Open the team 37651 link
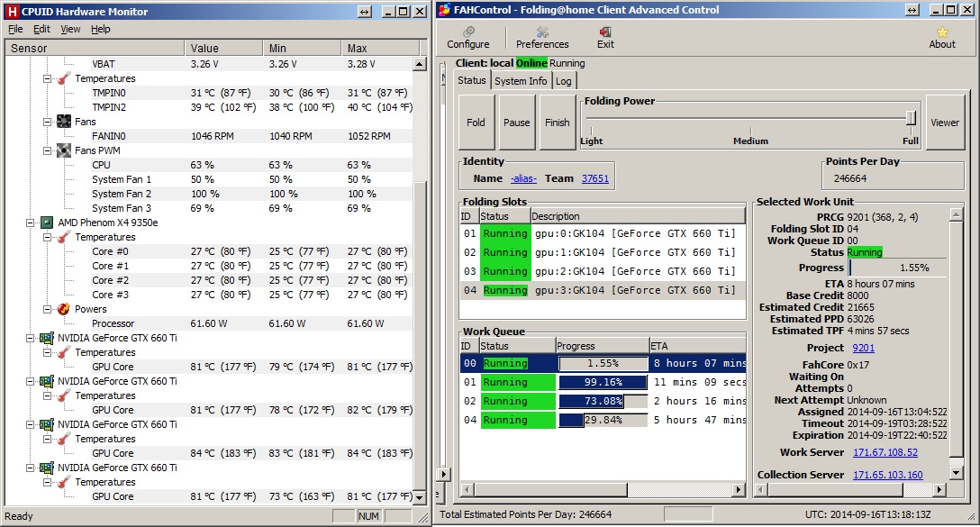The image size is (980, 527). 595,178
